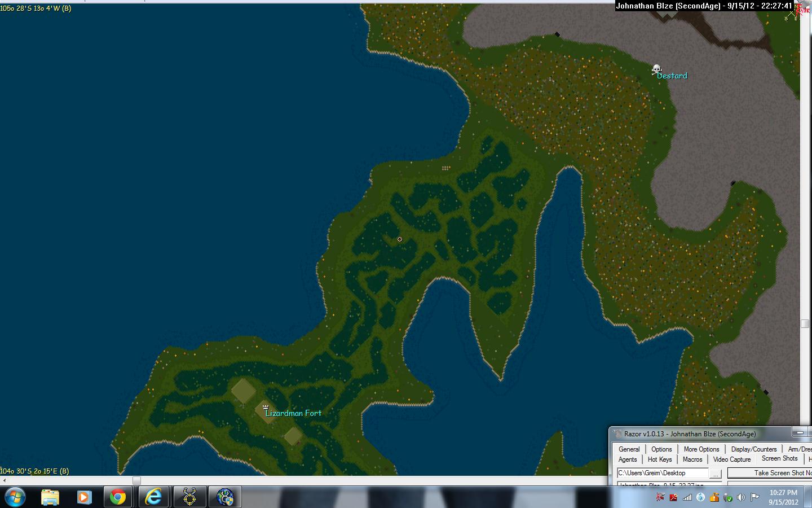Open the Action Center flag icon
Viewport: 812px width, 508px height.
pyautogui.click(x=754, y=497)
